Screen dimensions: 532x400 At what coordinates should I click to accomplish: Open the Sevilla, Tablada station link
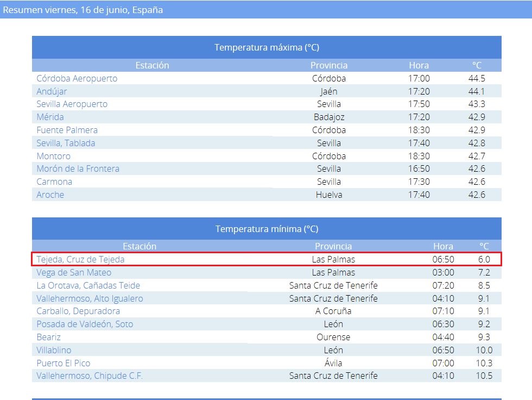[66, 143]
